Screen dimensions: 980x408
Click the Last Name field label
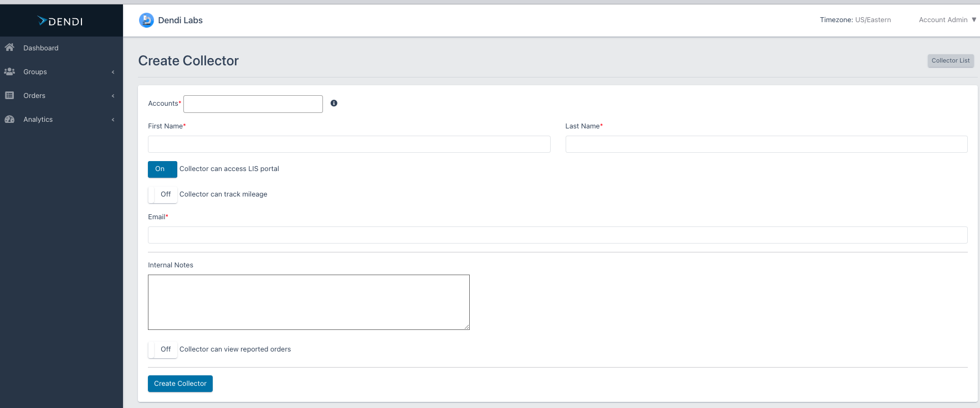click(x=584, y=126)
